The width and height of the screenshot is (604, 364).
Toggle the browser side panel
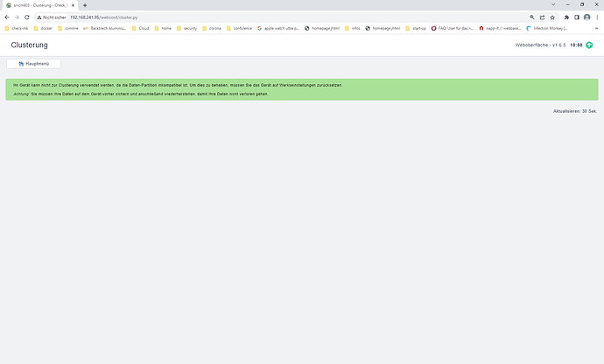pyautogui.click(x=577, y=17)
